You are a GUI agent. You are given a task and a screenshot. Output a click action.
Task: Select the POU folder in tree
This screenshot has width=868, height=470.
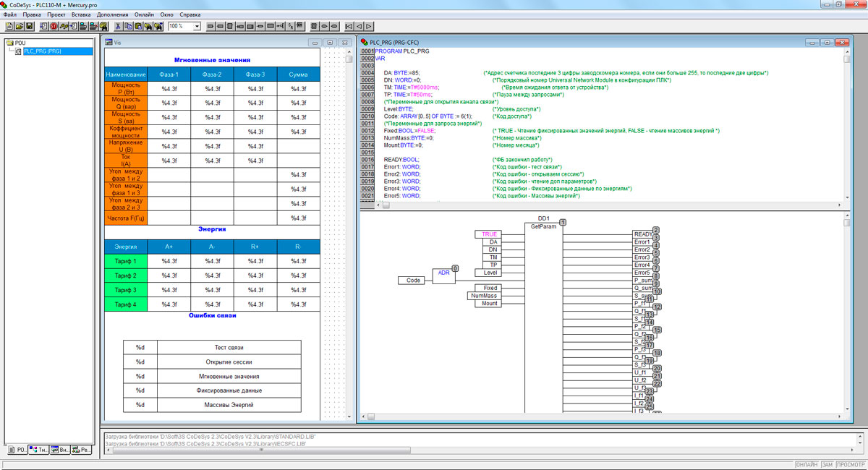[20, 43]
